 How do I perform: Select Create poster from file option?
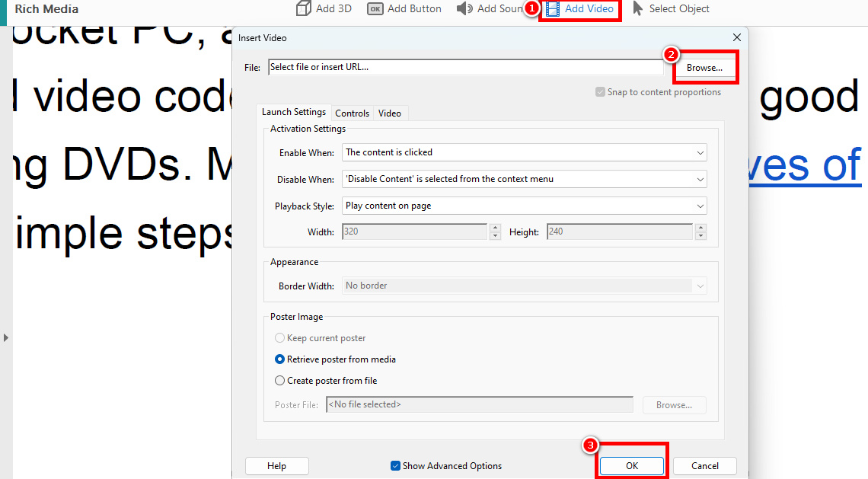coord(279,380)
